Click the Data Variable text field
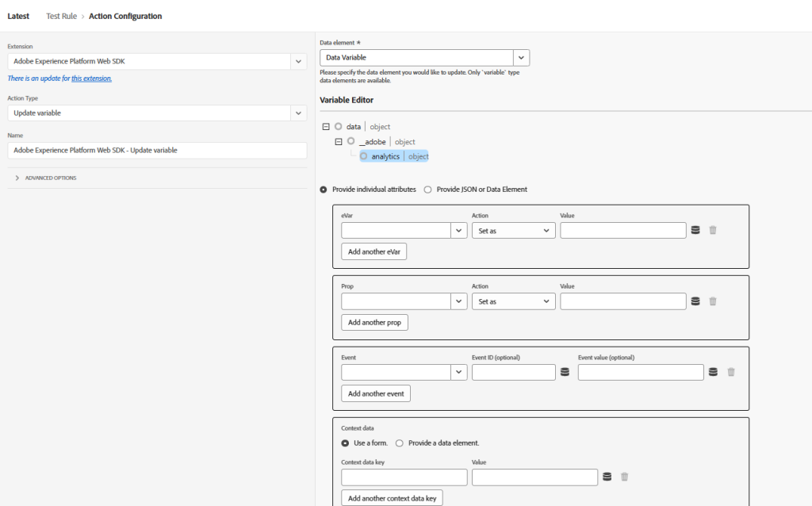812x506 pixels. click(416, 57)
